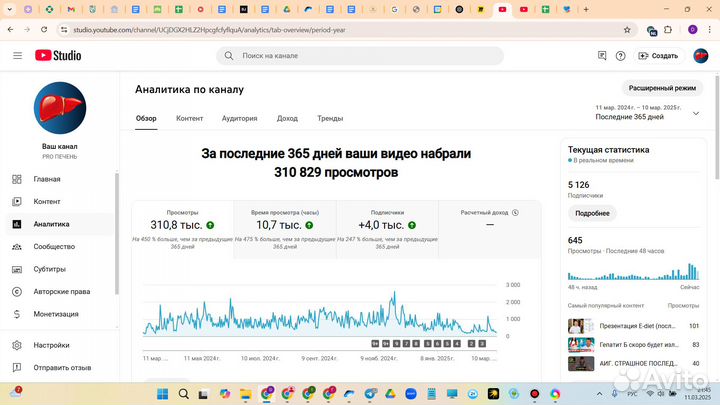Open File Explorer from the taskbar
The height and width of the screenshot is (405, 720).
(x=246, y=394)
